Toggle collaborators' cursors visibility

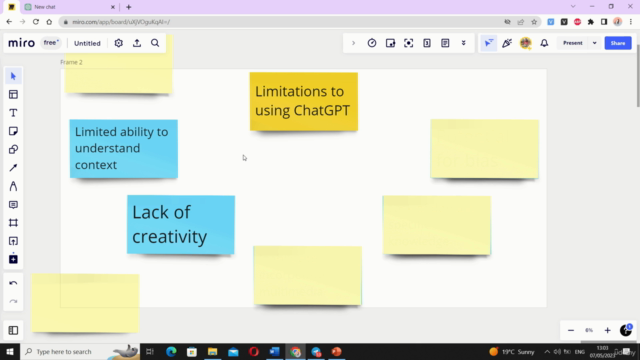pos(489,43)
